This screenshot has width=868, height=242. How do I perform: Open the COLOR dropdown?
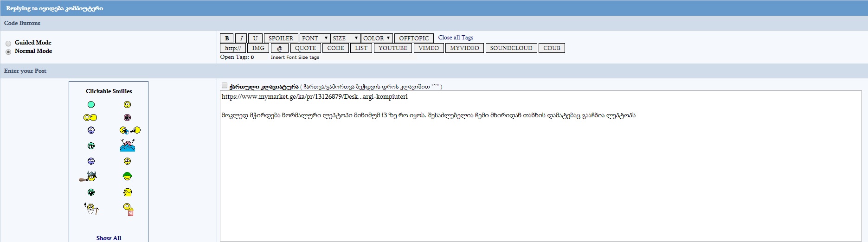click(x=377, y=38)
